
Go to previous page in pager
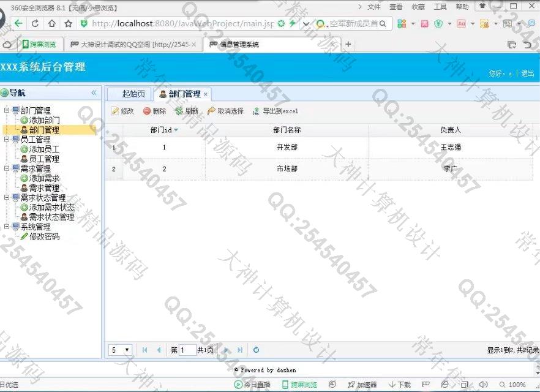[159, 350]
